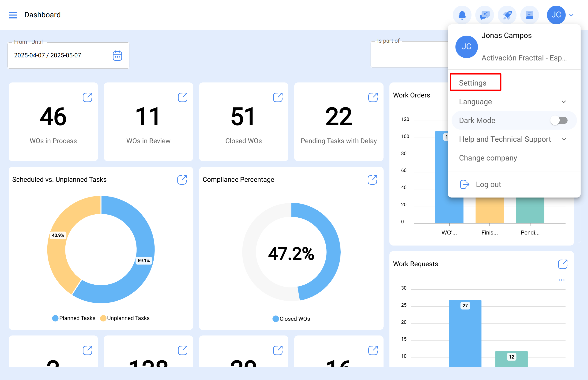This screenshot has width=588, height=380.
Task: Click the rocket updates icon
Action: pos(507,15)
